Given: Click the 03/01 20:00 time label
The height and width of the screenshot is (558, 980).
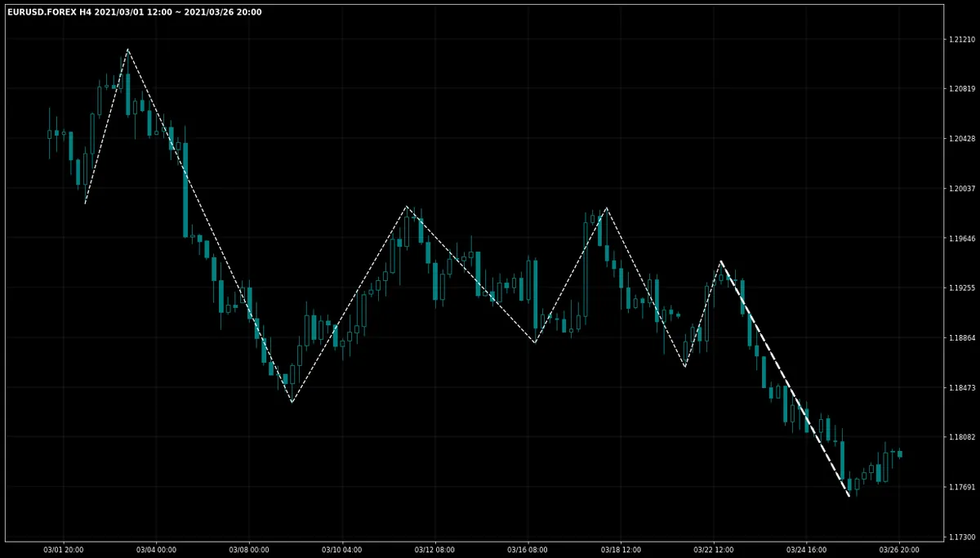Looking at the screenshot, I should pos(63,550).
